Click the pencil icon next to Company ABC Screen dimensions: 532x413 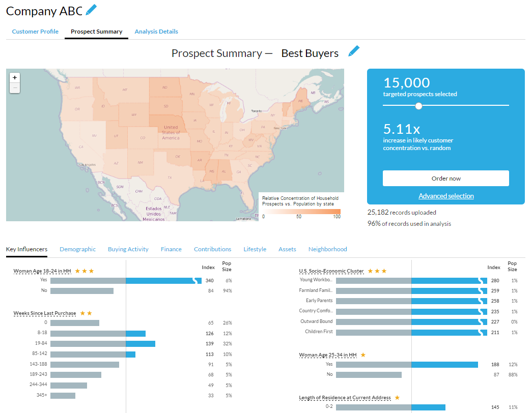pos(91,9)
